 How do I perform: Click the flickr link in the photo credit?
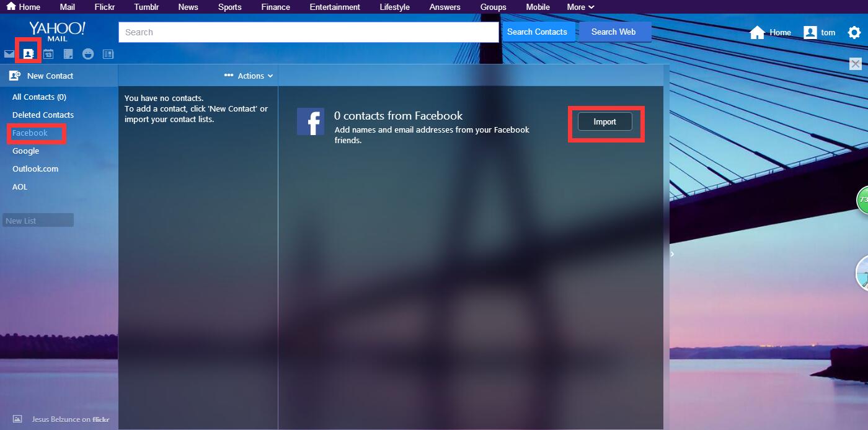(x=101, y=419)
